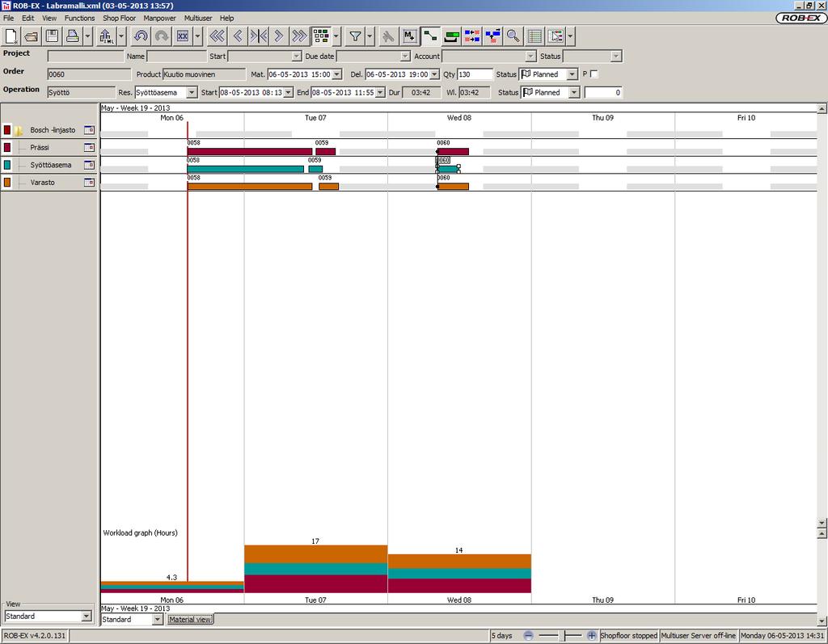This screenshot has width=828, height=644.
Task: Click the green bar toolbar icon
Action: pos(451,36)
